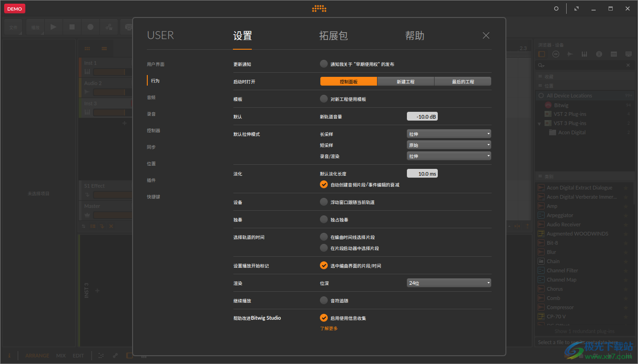Select the samples waveform filter in device browser
This screenshot has width=638, height=364.
(570, 54)
